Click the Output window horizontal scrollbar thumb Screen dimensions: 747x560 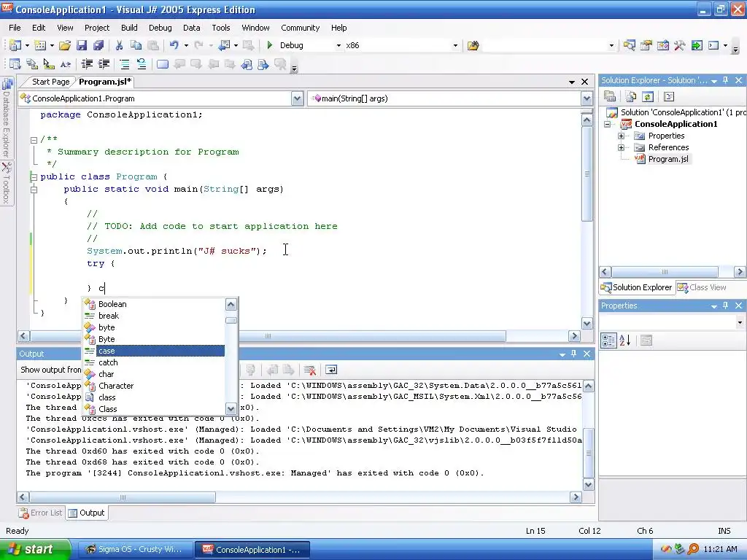coord(123,497)
